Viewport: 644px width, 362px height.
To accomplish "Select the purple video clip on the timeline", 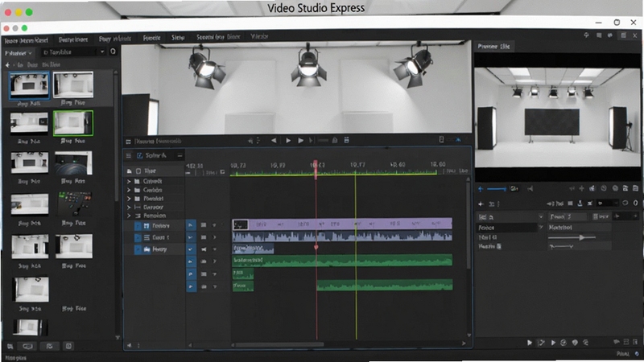I will [342, 224].
